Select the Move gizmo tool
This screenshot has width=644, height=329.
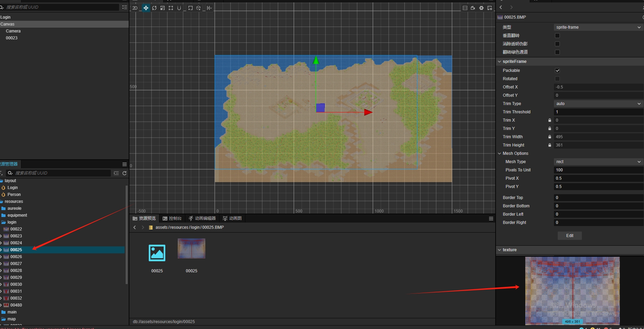coord(146,8)
